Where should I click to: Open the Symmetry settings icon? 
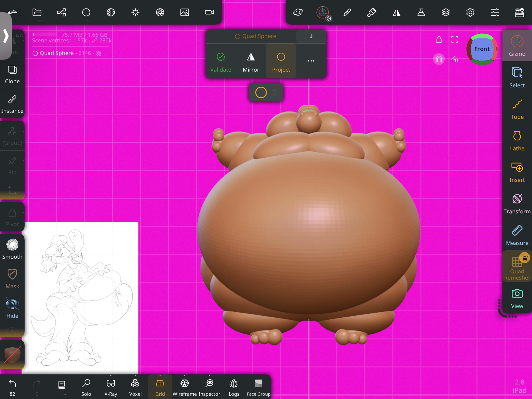tap(396, 13)
